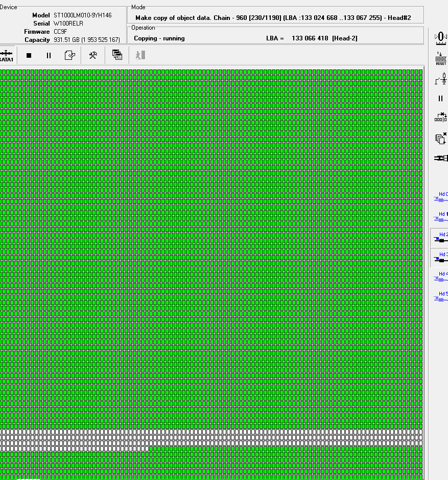Toggle head Hd 0 in sidebar

441,197
